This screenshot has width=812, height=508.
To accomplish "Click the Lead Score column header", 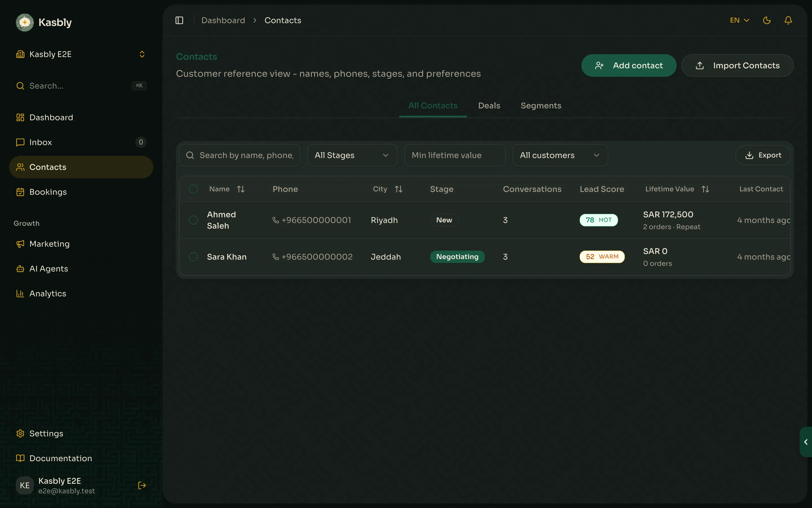I will click(602, 189).
